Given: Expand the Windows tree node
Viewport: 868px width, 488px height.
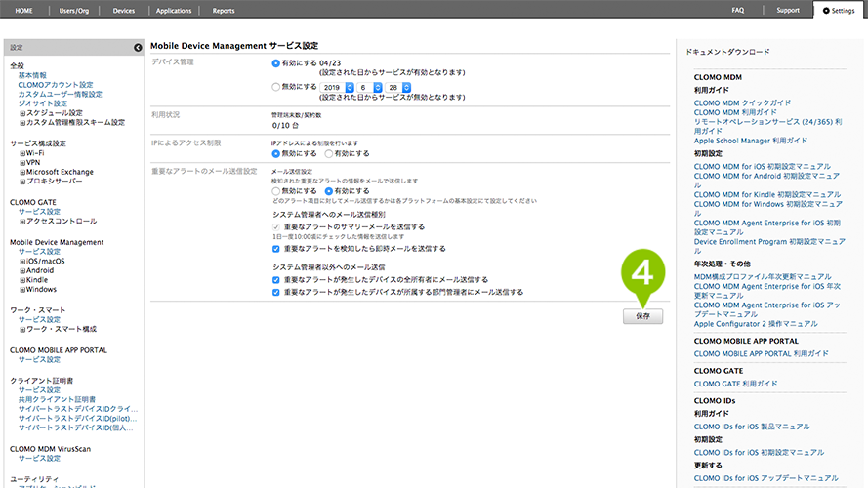Looking at the screenshot, I should point(22,290).
